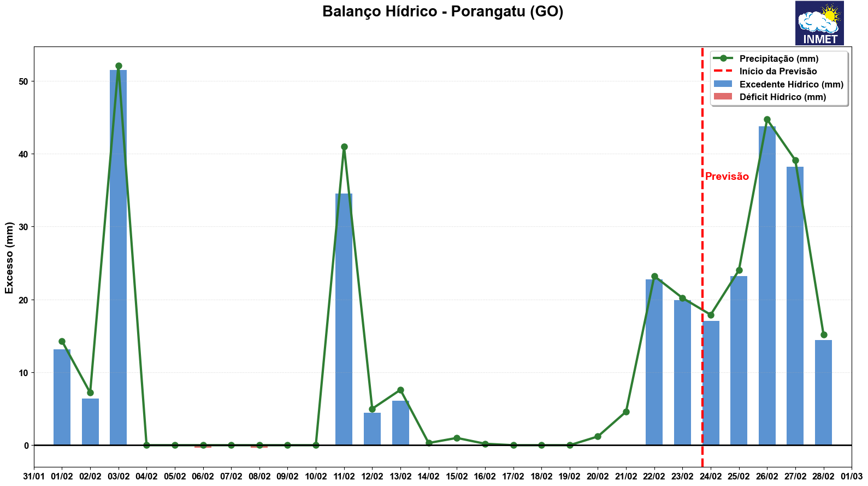Click the blue surplus bar on 22/02
868x486 pixels.
pyautogui.click(x=654, y=361)
